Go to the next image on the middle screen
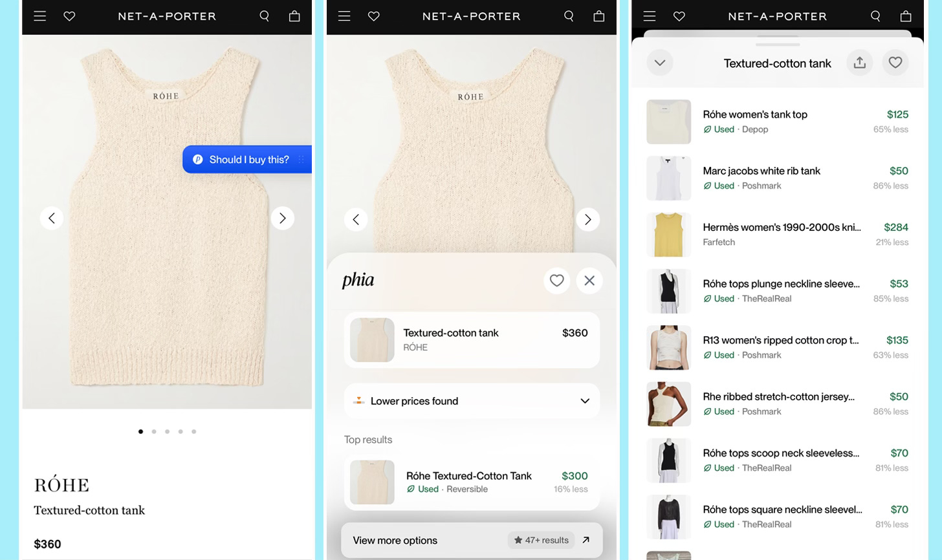 point(587,219)
